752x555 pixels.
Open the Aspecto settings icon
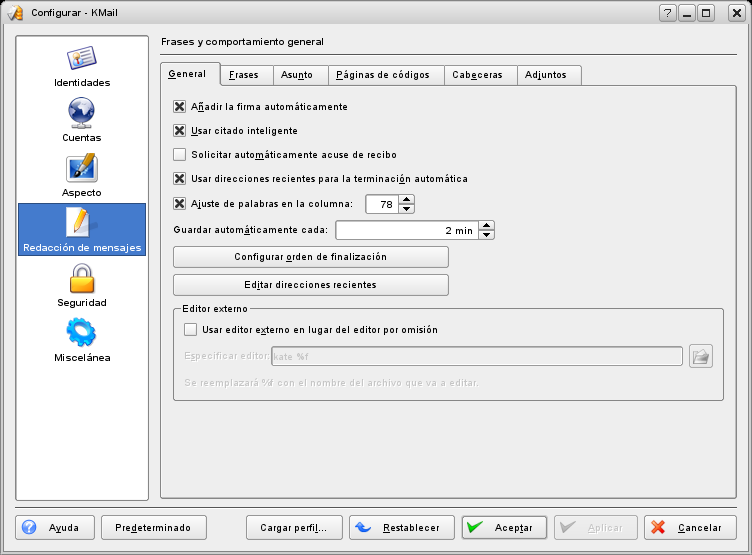click(x=81, y=167)
